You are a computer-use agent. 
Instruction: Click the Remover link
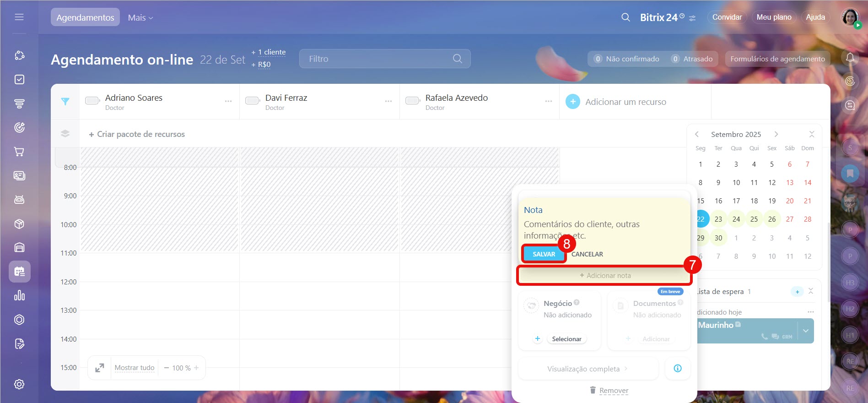614,391
